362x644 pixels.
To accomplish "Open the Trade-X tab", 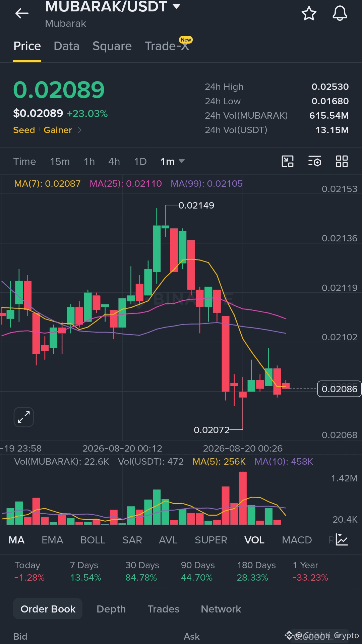I will (x=167, y=46).
